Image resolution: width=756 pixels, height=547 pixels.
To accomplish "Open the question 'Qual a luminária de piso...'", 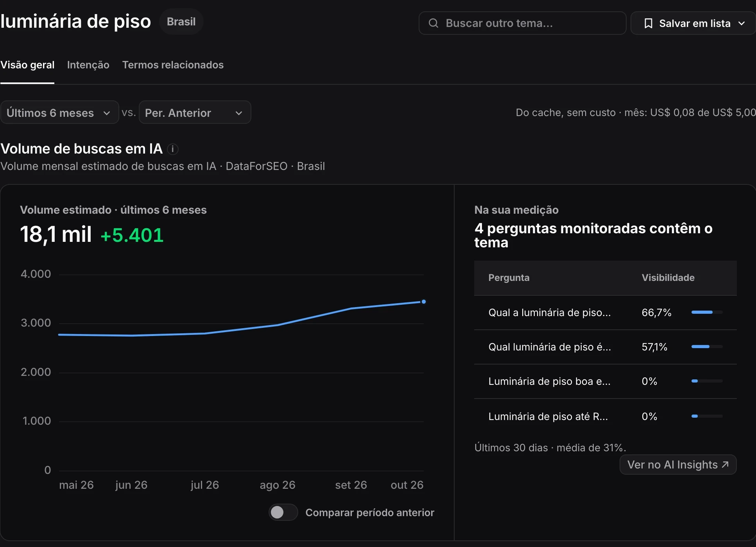I will pyautogui.click(x=549, y=313).
